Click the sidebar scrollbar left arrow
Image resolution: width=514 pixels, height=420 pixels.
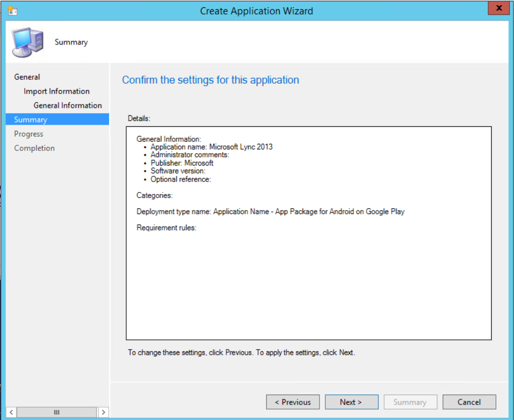click(10, 412)
